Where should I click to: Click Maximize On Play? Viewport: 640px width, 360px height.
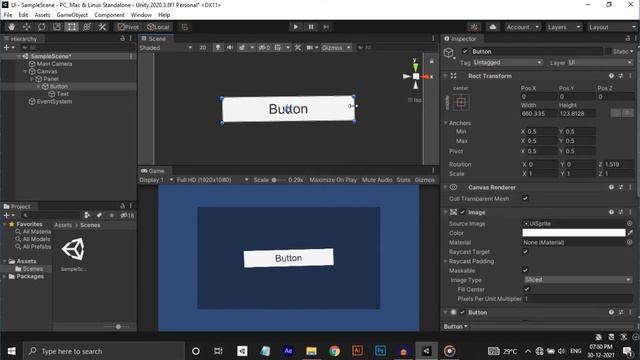[x=333, y=180]
